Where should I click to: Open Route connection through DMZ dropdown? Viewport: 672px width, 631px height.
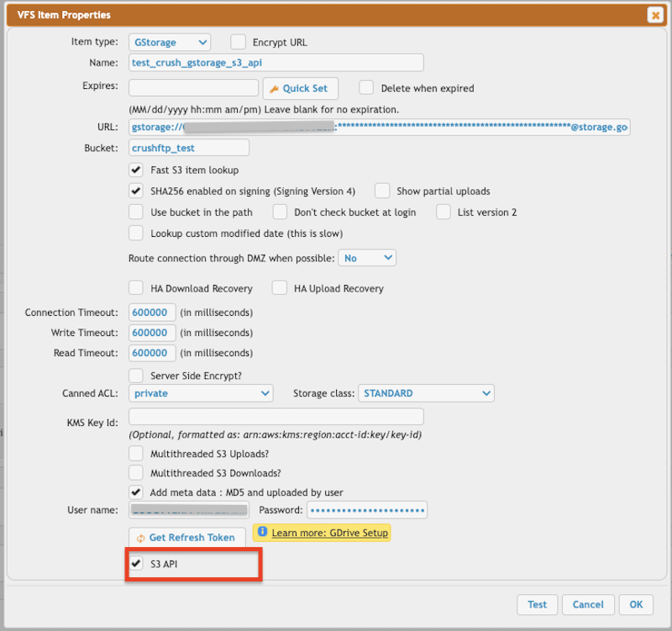[367, 258]
